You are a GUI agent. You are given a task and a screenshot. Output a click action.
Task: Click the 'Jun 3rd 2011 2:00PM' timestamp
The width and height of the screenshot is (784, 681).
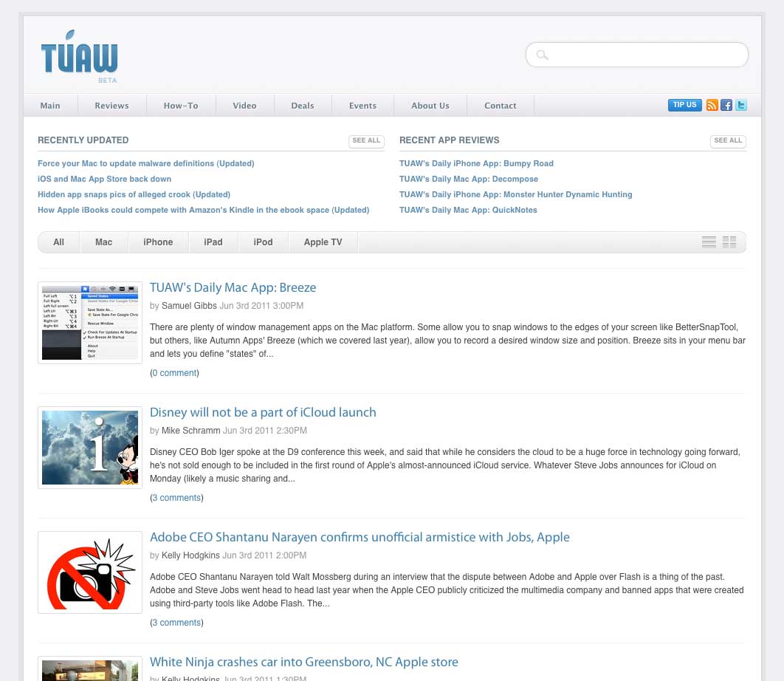pos(264,555)
